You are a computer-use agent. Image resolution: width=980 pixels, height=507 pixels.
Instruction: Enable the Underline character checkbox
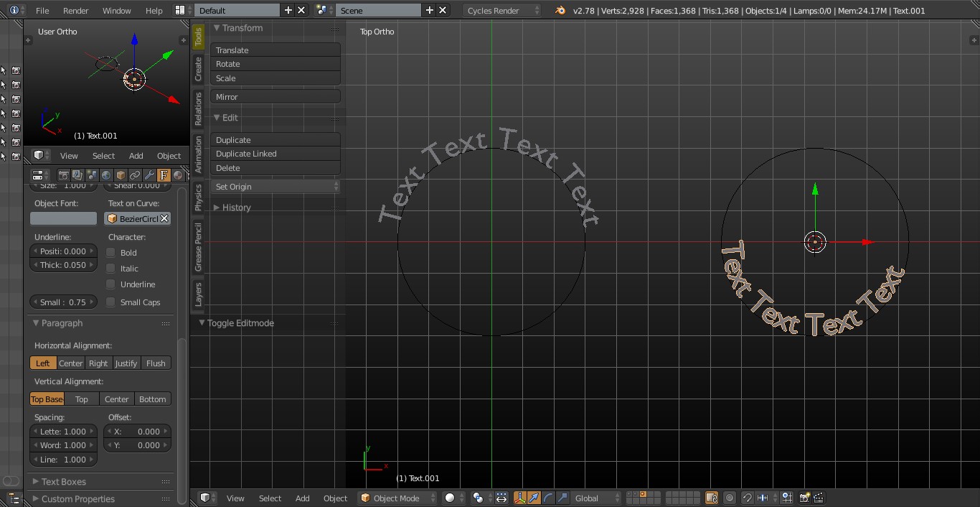(x=110, y=284)
